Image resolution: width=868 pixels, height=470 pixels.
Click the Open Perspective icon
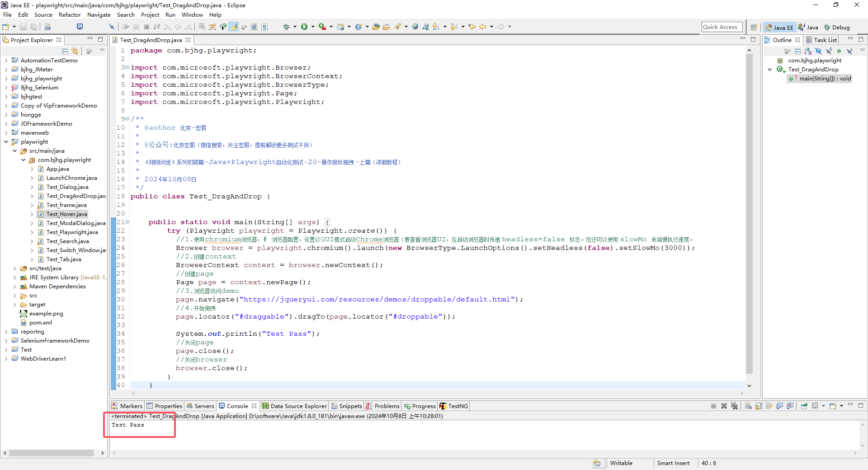754,27
